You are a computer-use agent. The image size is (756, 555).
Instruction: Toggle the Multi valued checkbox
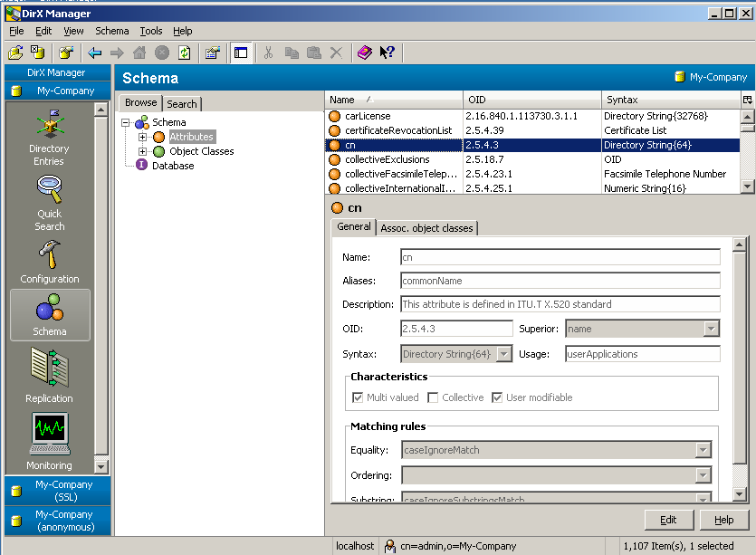click(357, 397)
